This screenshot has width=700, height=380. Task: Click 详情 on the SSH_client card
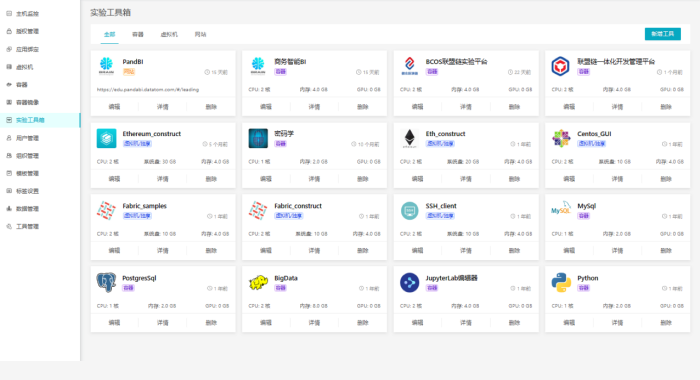coord(466,251)
